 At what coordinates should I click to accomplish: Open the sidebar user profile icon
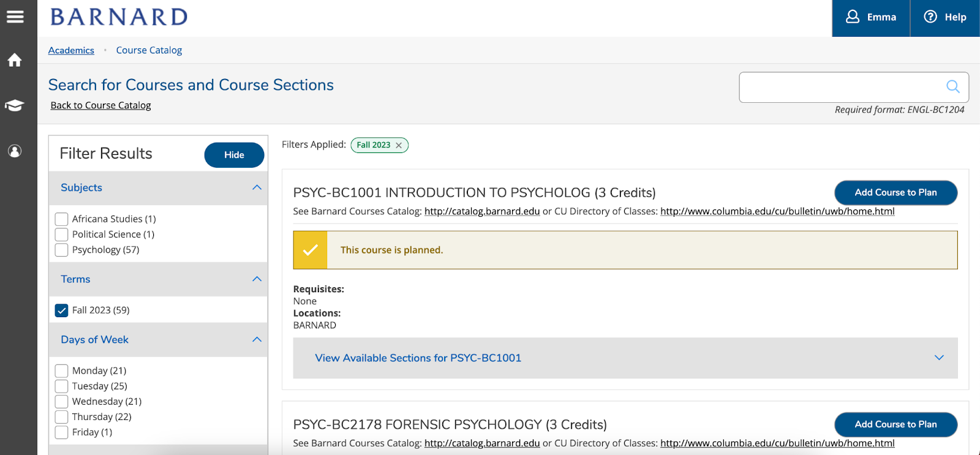click(x=15, y=151)
